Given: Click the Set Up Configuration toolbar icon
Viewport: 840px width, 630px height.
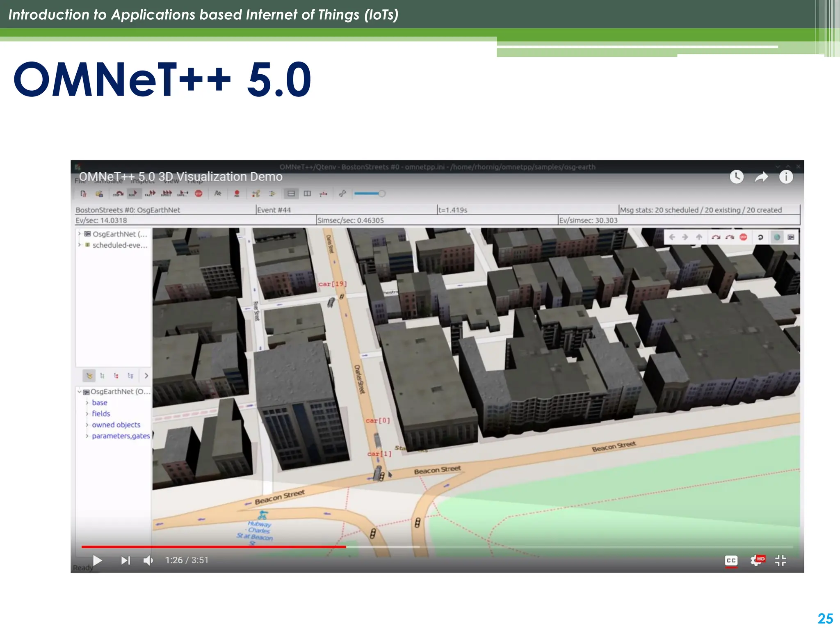Looking at the screenshot, I should [84, 194].
